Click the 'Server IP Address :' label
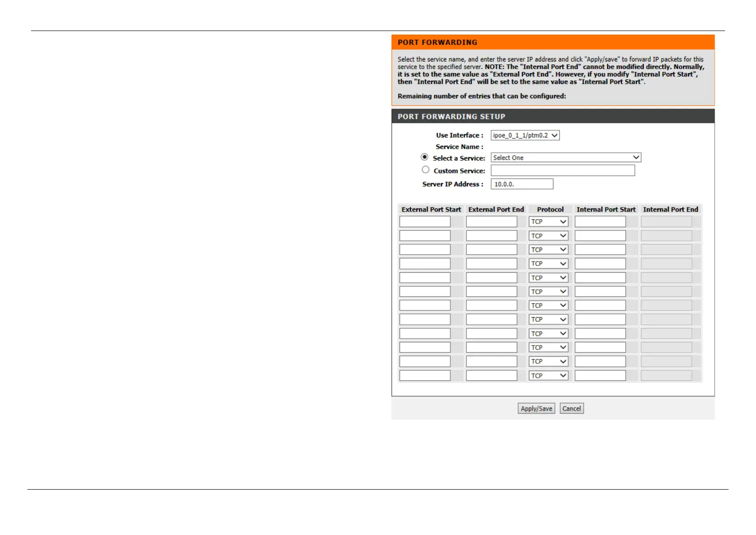This screenshot has height=535, width=756. [453, 184]
